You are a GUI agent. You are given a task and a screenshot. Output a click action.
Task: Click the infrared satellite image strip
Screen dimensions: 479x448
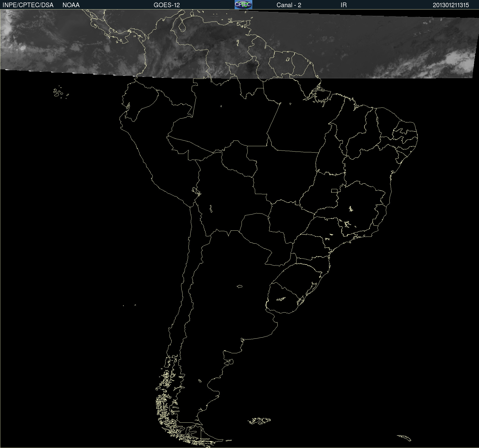click(x=239, y=44)
